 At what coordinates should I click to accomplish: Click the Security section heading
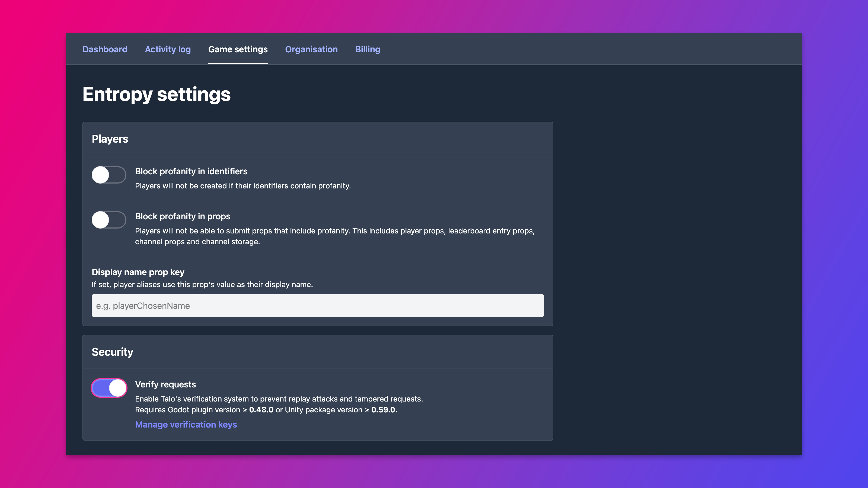click(x=113, y=352)
